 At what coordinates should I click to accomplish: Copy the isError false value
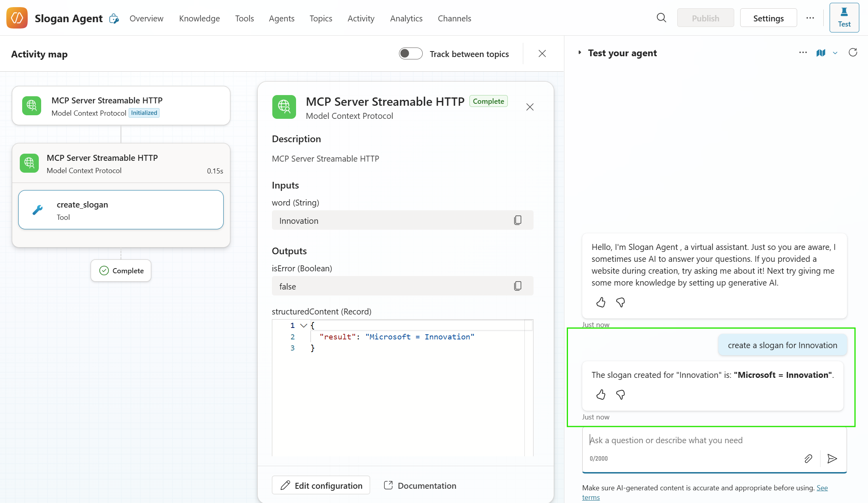tap(517, 286)
